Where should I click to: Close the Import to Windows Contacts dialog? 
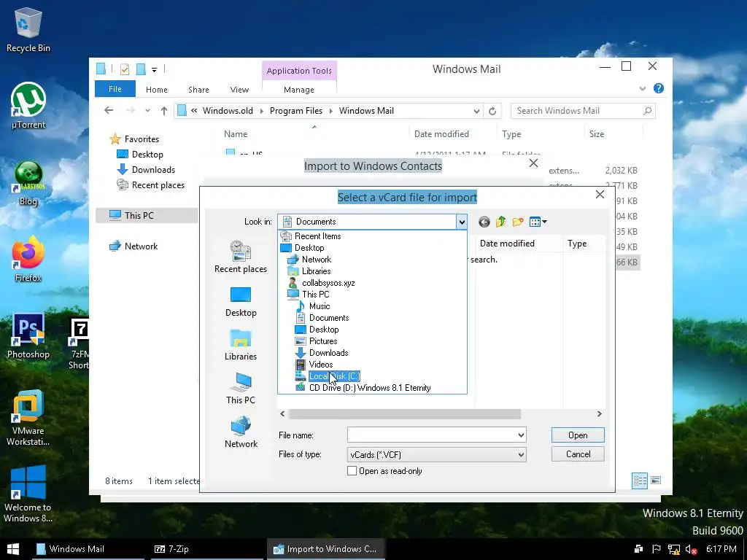(533, 163)
